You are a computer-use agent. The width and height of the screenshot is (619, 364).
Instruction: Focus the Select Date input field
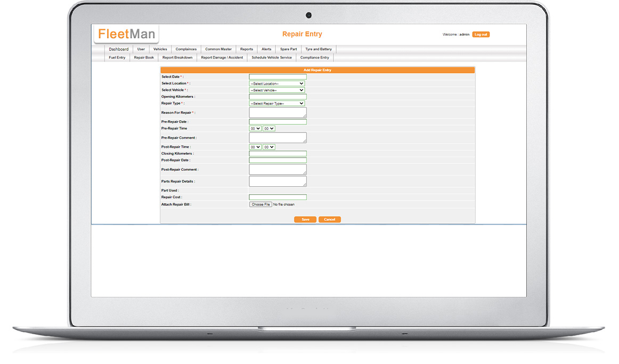(278, 77)
